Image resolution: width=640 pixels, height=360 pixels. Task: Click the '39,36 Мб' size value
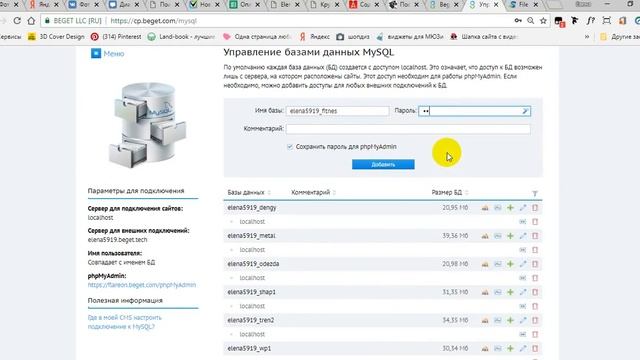tap(455, 236)
